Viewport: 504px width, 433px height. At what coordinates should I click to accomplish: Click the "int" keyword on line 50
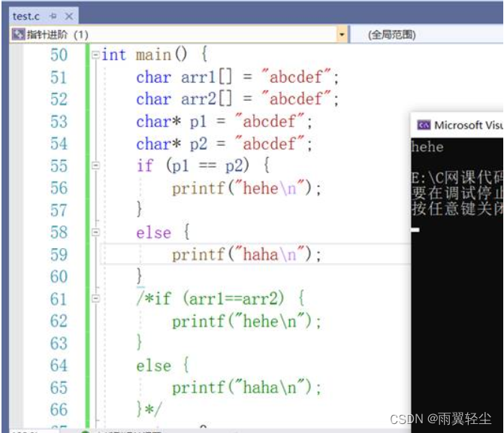point(113,55)
